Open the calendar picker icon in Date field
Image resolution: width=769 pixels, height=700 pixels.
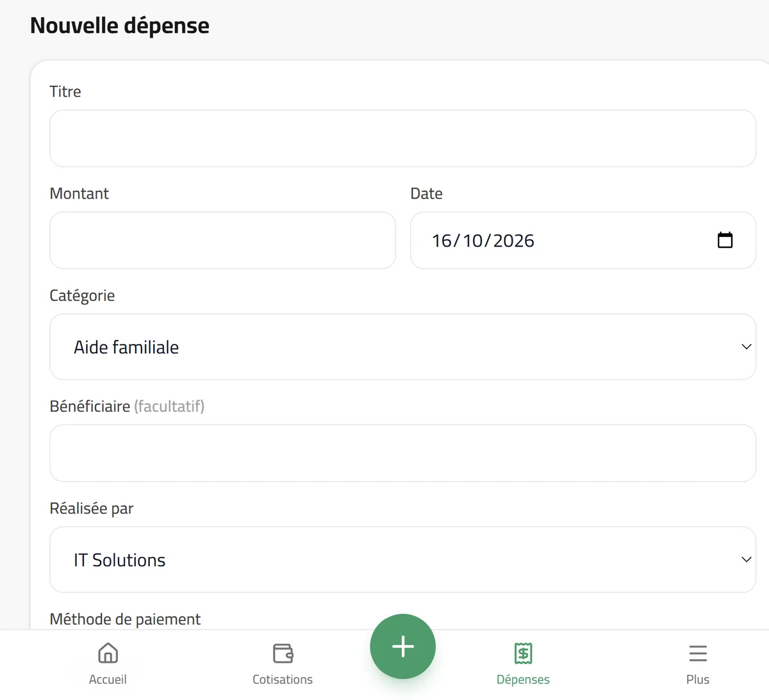725,240
